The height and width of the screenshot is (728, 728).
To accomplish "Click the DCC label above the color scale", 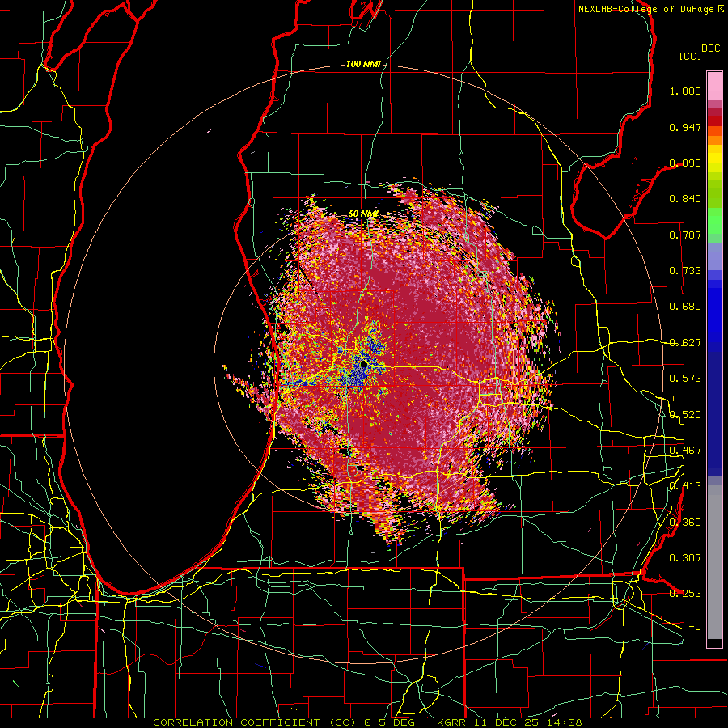I will coord(710,49).
